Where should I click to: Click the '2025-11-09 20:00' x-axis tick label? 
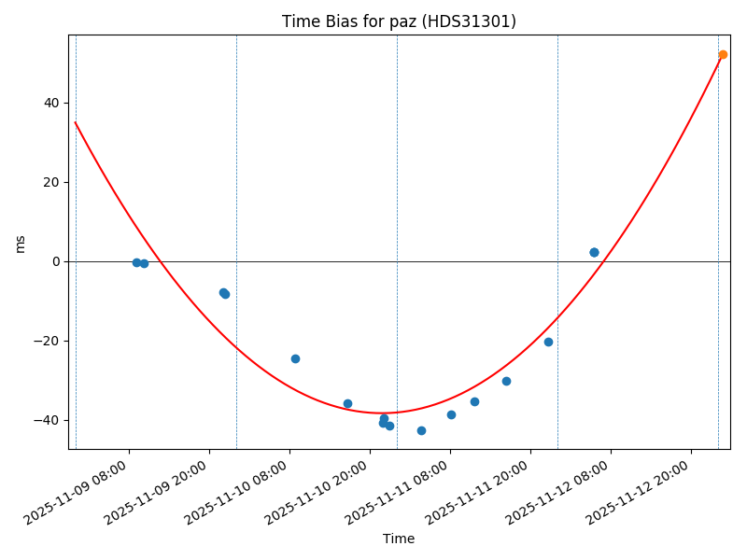tap(159, 490)
